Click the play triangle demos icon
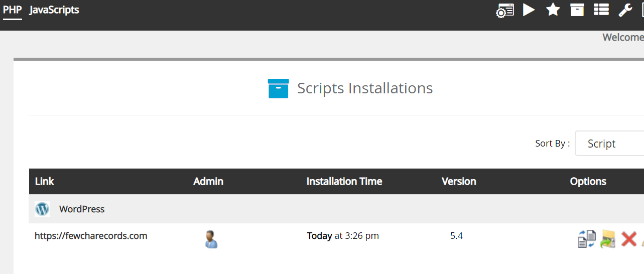 coord(529,10)
